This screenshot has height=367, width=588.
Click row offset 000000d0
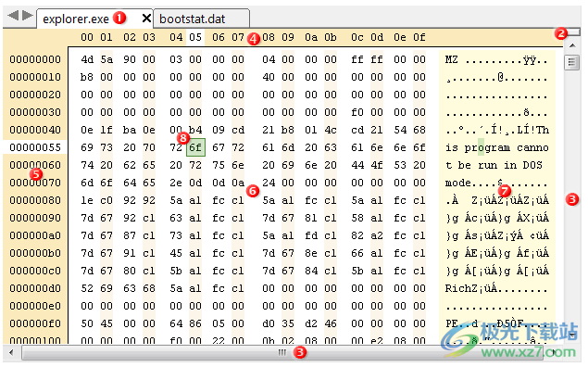(x=35, y=288)
